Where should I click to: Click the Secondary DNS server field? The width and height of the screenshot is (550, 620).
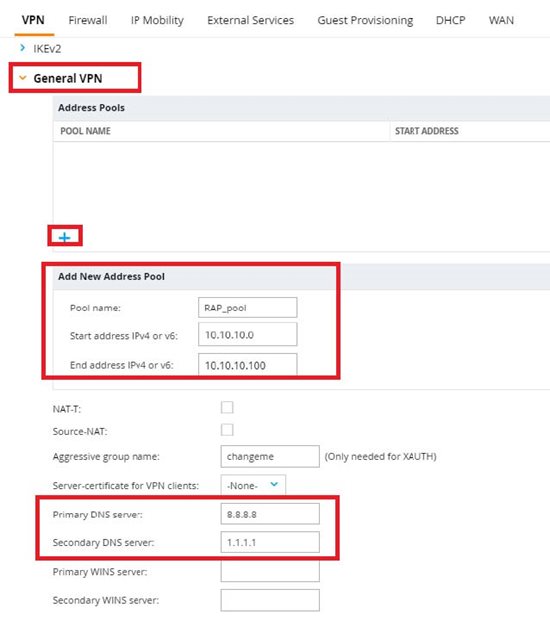(270, 542)
